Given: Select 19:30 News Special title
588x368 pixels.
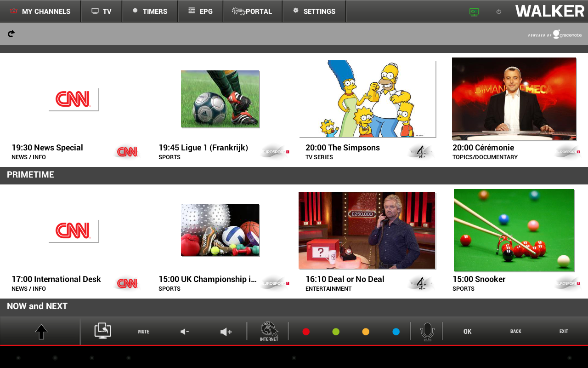Looking at the screenshot, I should pos(47,148).
